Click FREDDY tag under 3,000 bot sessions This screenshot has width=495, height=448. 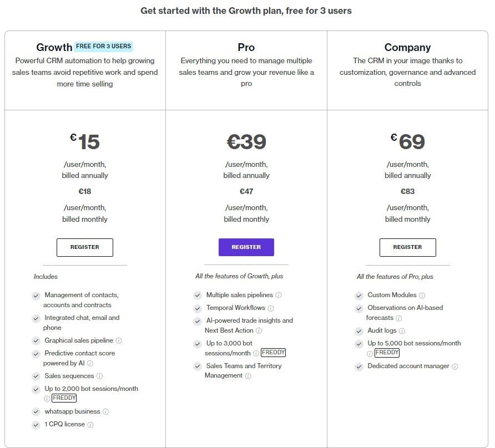[x=274, y=353]
